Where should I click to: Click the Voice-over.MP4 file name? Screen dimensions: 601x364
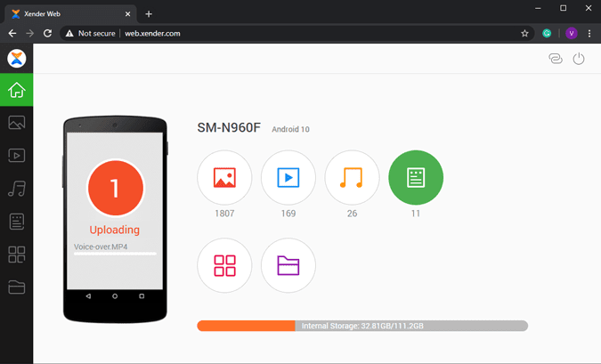tap(101, 247)
